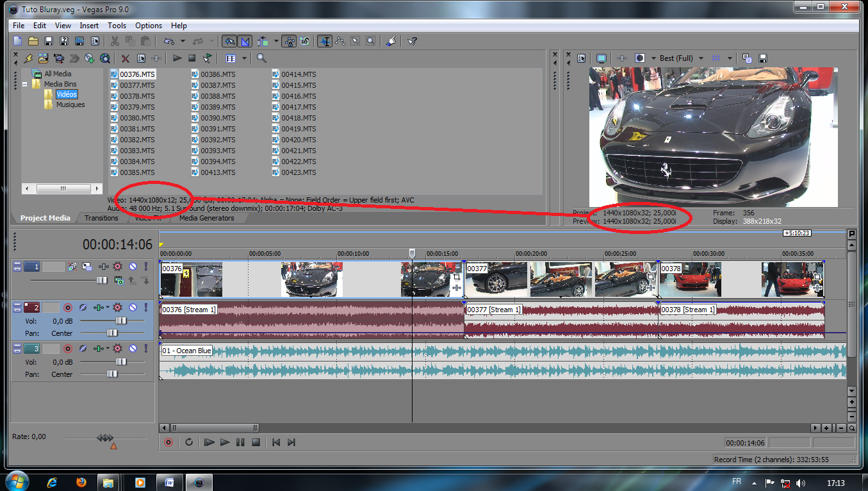Open the Capture Video tool
Screen dimensions: 868x491
(59, 58)
